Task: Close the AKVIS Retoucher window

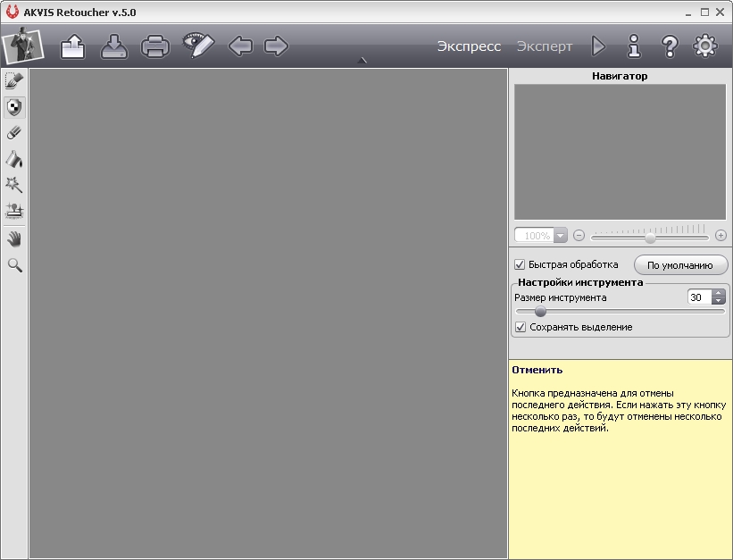Action: tap(720, 13)
